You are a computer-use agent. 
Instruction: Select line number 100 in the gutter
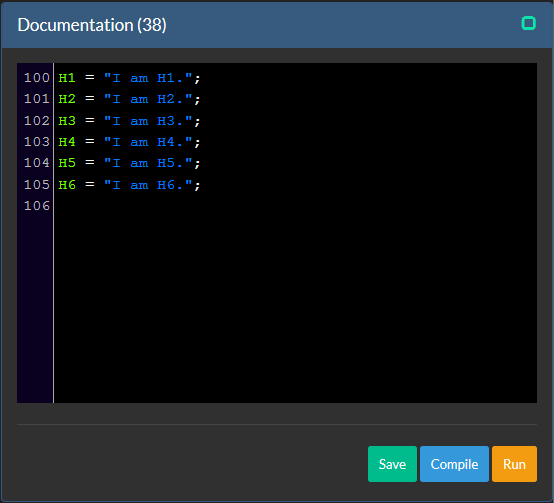[37, 78]
